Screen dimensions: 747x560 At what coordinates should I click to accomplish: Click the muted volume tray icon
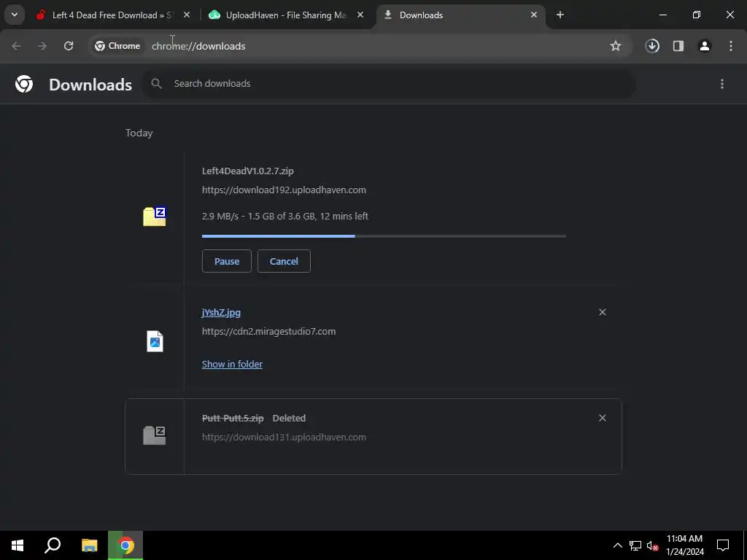tap(652, 545)
